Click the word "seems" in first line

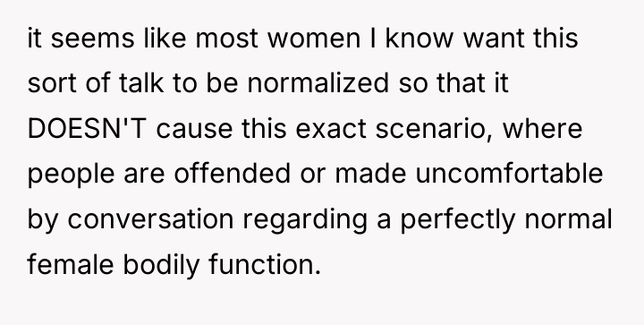92,38
